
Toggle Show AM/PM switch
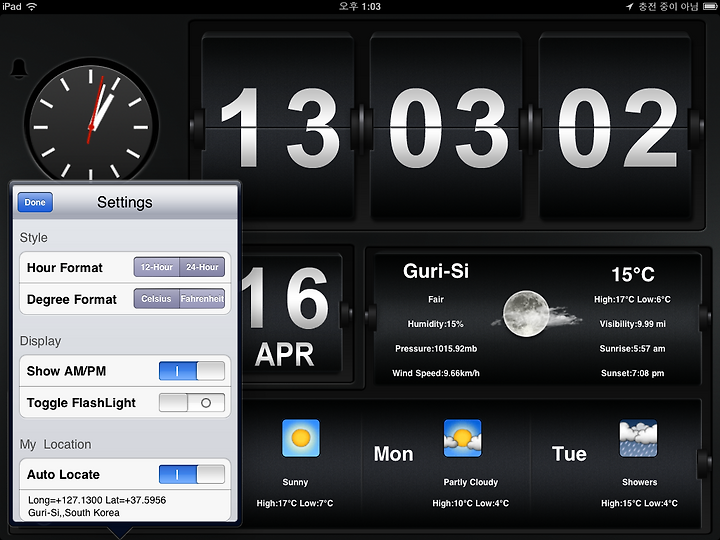(x=191, y=371)
